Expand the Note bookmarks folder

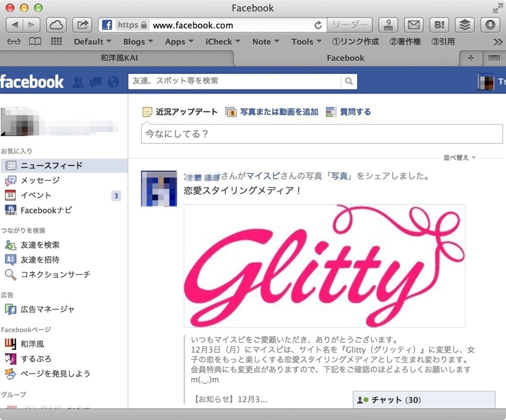266,41
